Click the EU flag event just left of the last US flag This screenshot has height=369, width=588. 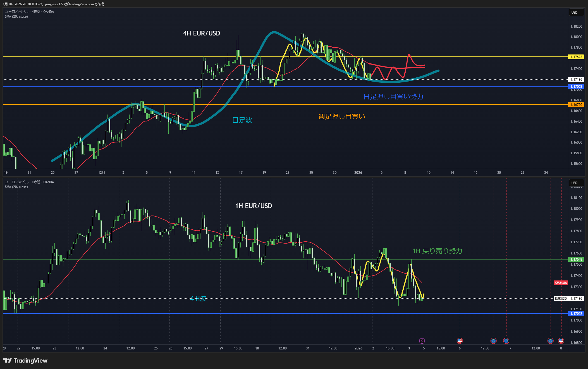[550, 341]
